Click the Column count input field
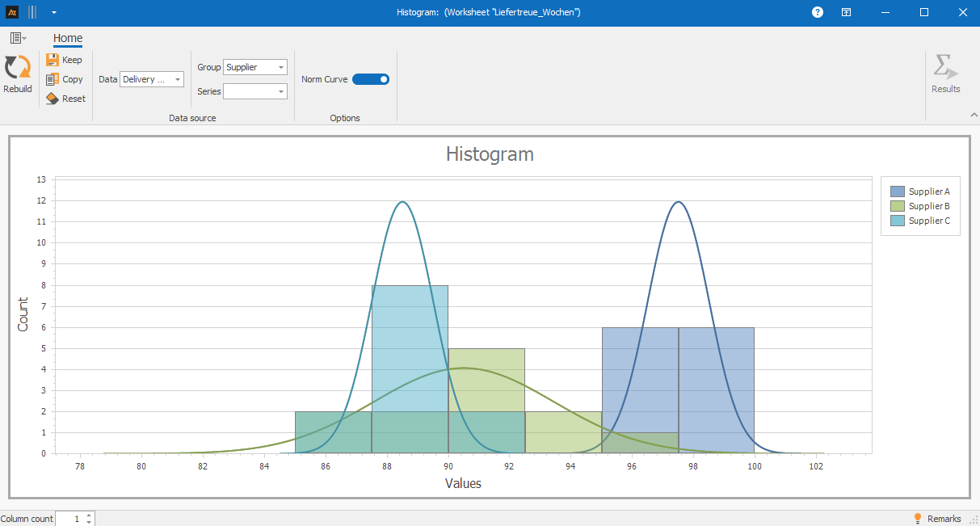Screen dimensions: 980x526 pos(69,519)
